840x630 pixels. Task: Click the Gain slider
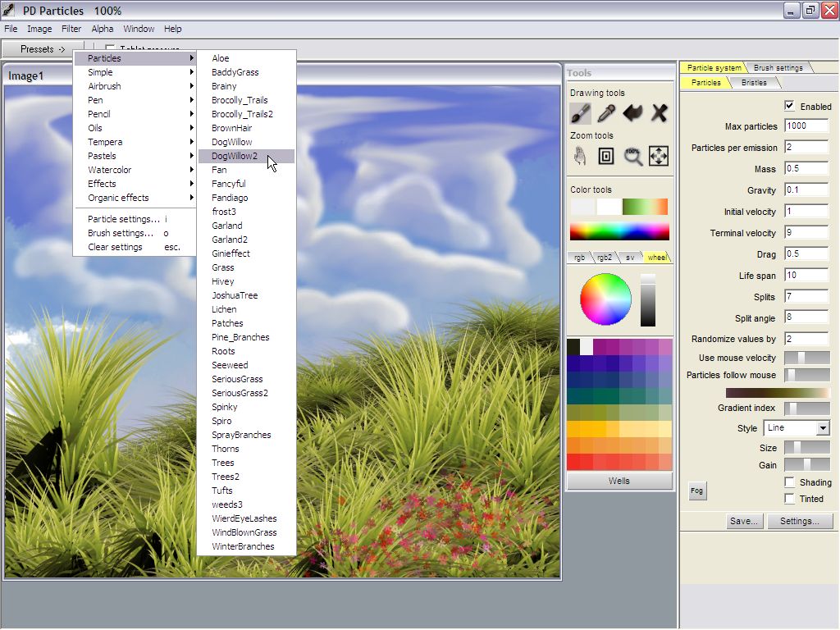point(806,465)
